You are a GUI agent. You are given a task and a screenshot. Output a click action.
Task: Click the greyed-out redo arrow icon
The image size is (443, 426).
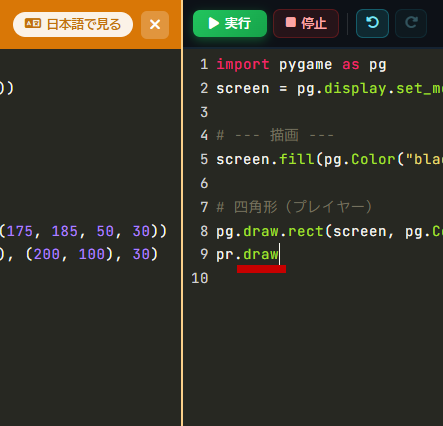pos(411,23)
